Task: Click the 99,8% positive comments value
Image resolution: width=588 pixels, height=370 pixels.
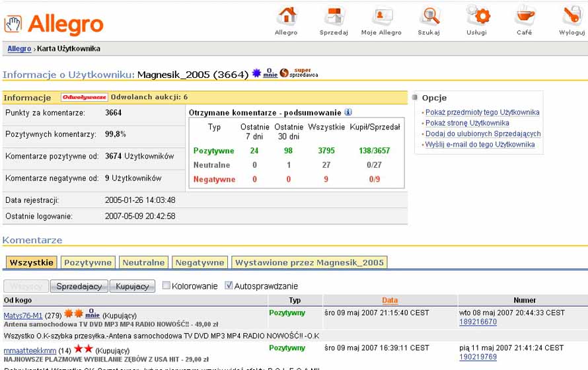Action: click(x=116, y=134)
